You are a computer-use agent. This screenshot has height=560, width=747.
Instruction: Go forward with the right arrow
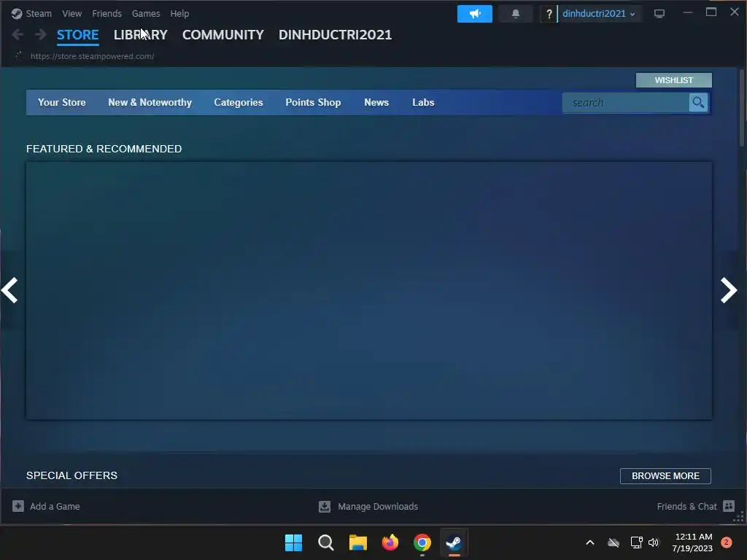(x=41, y=34)
